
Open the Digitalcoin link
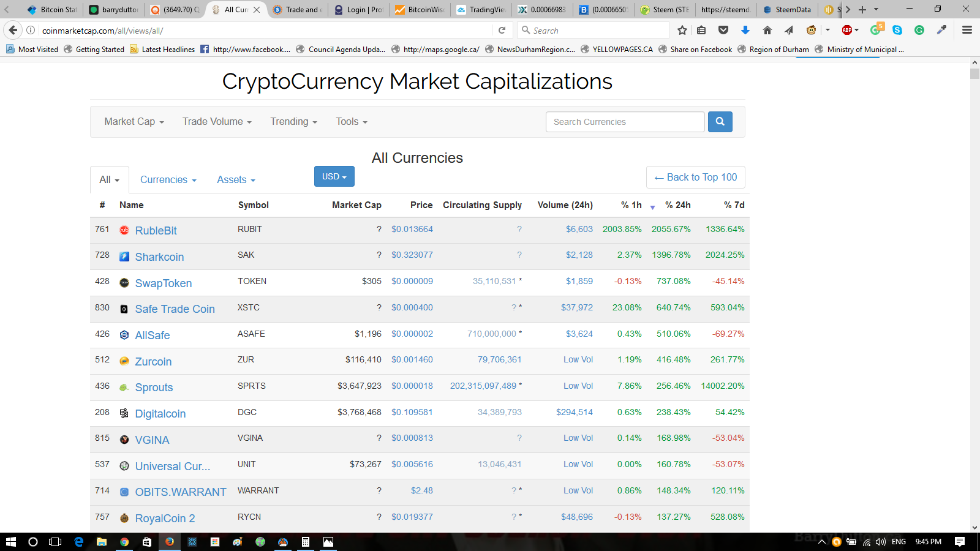click(160, 414)
